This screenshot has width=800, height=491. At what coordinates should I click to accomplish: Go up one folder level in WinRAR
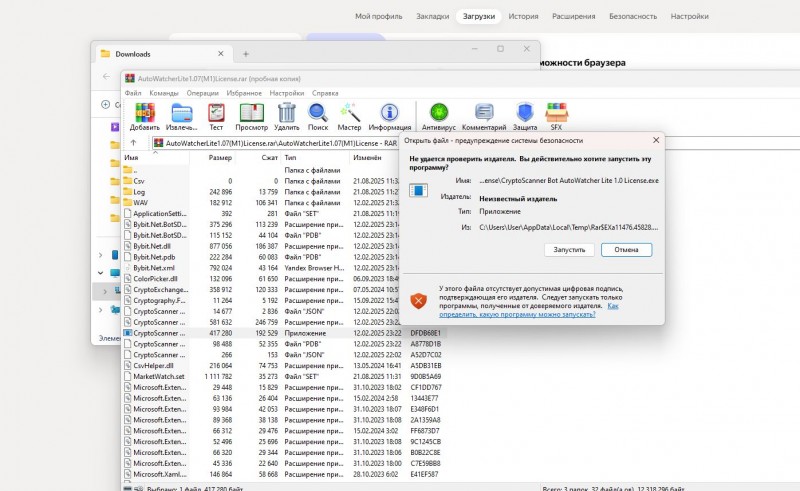[134, 143]
